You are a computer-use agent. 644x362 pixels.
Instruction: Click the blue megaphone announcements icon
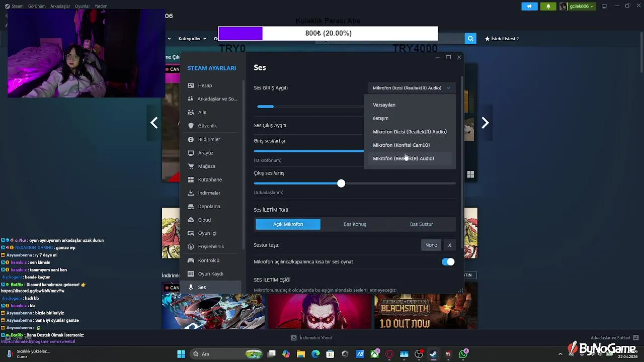(529, 6)
